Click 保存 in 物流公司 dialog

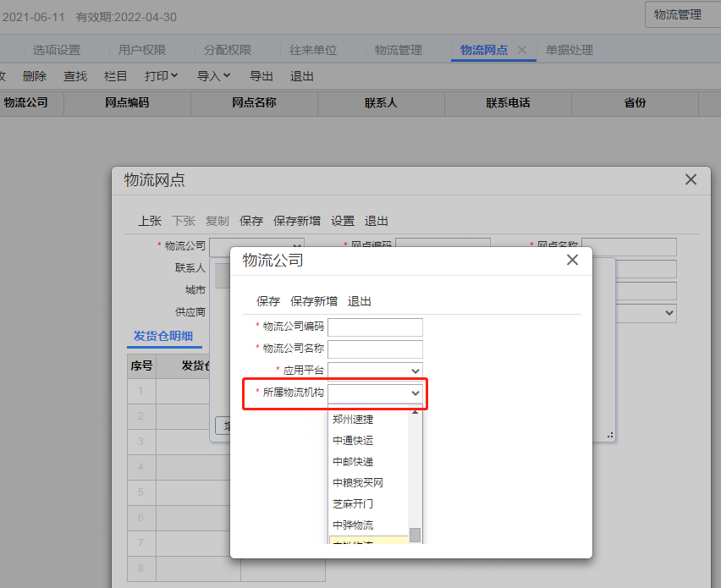268,301
